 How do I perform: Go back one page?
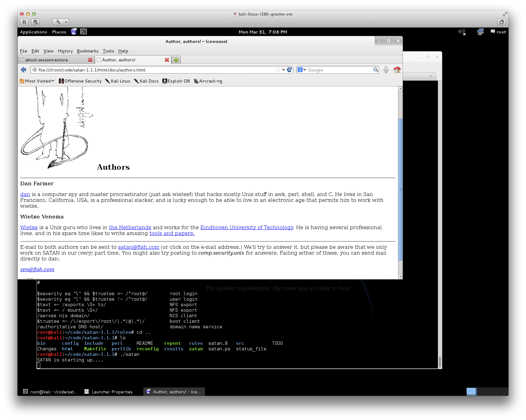(x=24, y=70)
